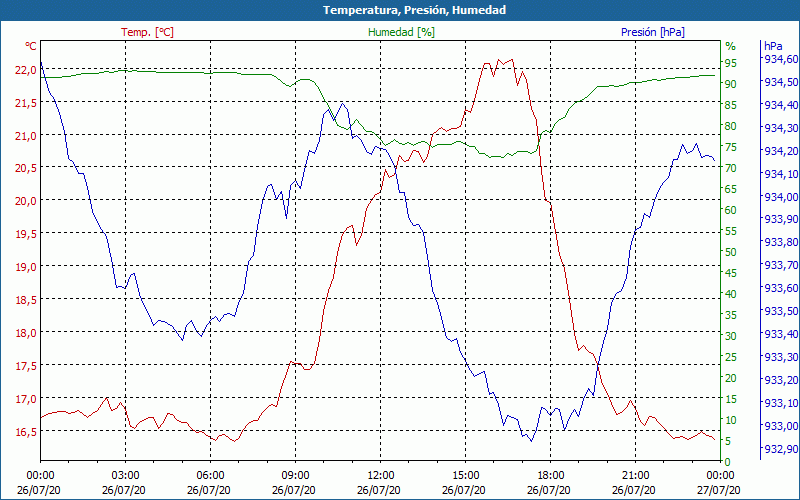Click the '934,30' pressure axis value
The width and height of the screenshot is (800, 500).
click(781, 128)
